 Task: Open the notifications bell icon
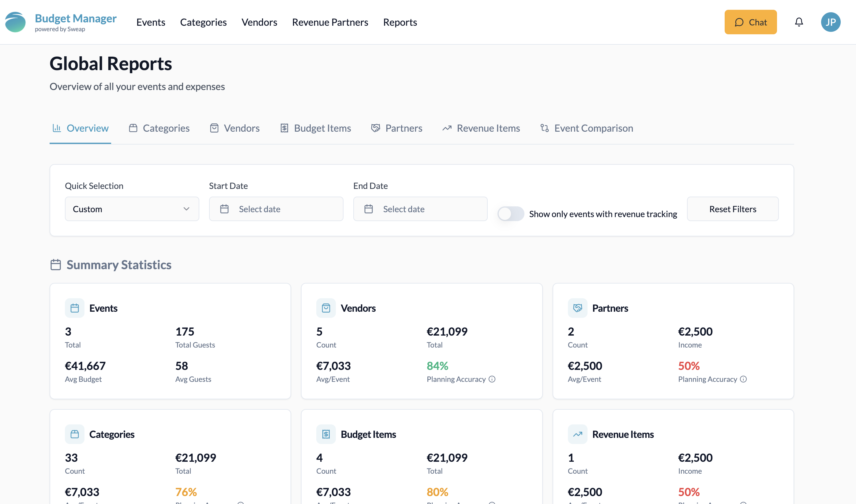[x=799, y=22]
